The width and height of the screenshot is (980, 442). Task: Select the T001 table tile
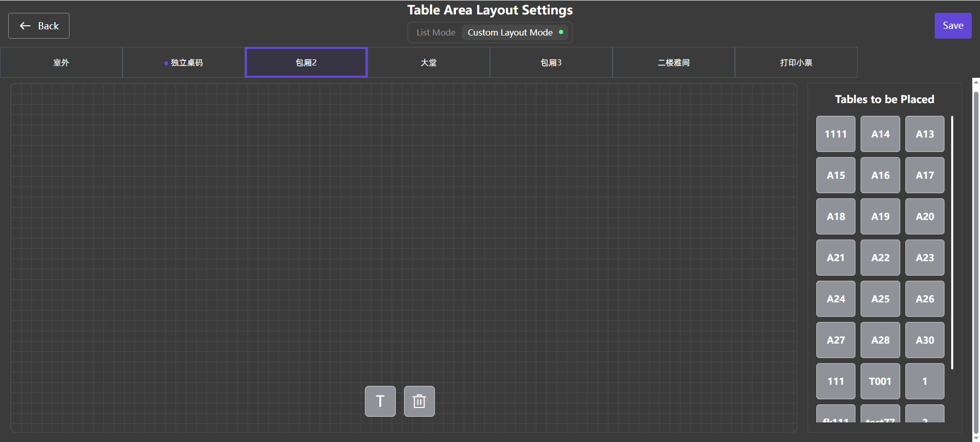click(x=880, y=381)
